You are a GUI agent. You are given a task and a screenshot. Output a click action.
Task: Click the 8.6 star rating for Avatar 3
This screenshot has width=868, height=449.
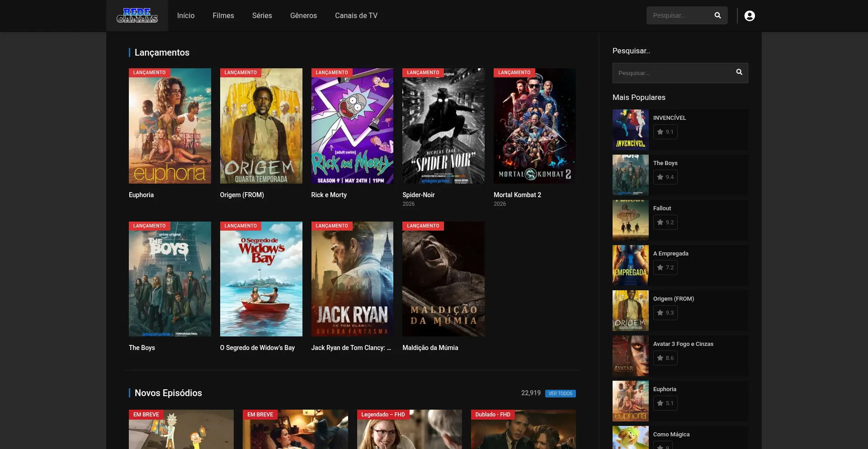pos(665,358)
